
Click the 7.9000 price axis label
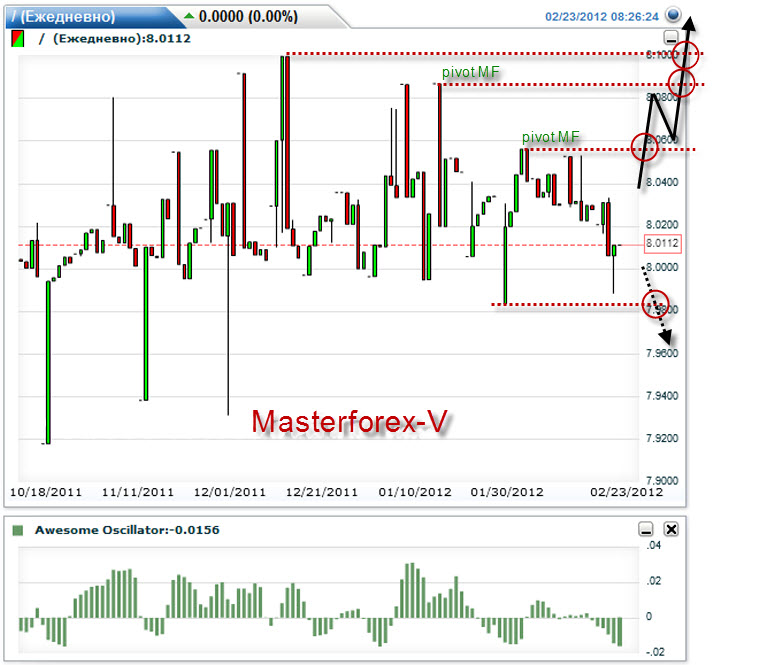[662, 480]
